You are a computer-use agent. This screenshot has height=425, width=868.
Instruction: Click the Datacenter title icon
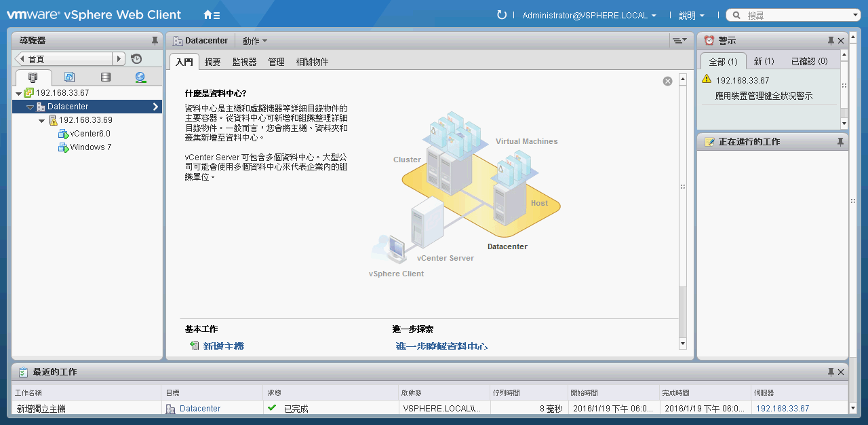178,41
